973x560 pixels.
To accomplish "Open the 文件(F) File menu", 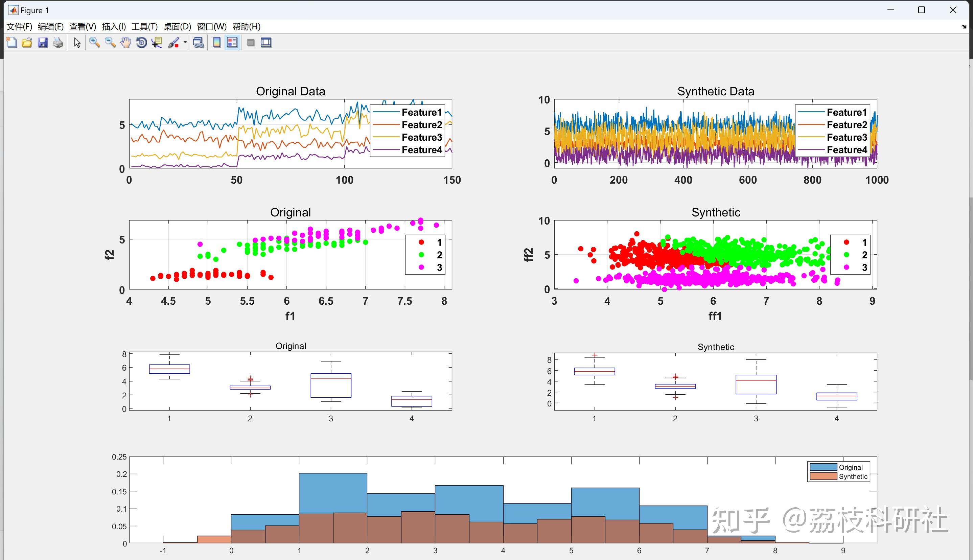I will 19,26.
